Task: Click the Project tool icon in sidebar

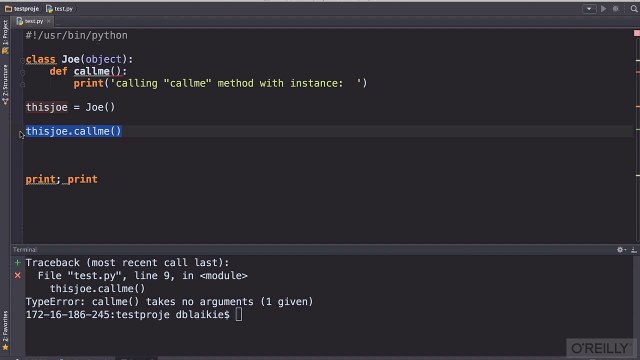Action: (x=5, y=51)
